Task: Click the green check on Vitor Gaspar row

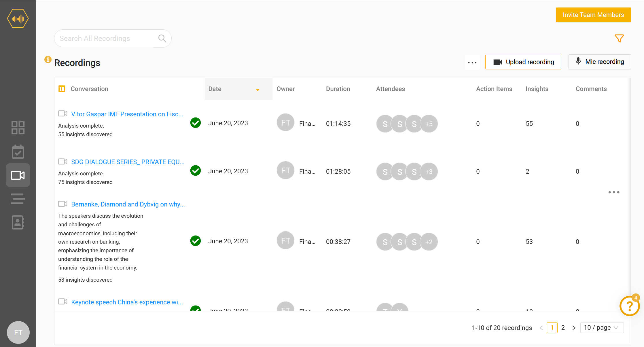Action: coord(196,123)
